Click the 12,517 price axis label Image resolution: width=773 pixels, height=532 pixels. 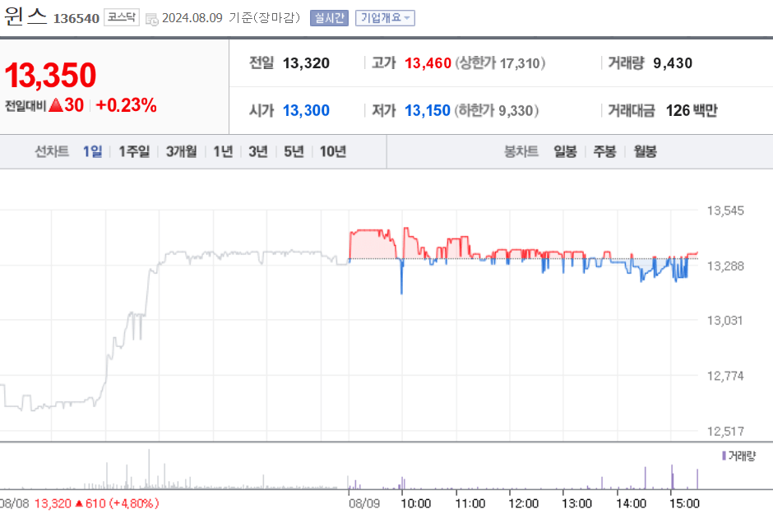coord(725,432)
